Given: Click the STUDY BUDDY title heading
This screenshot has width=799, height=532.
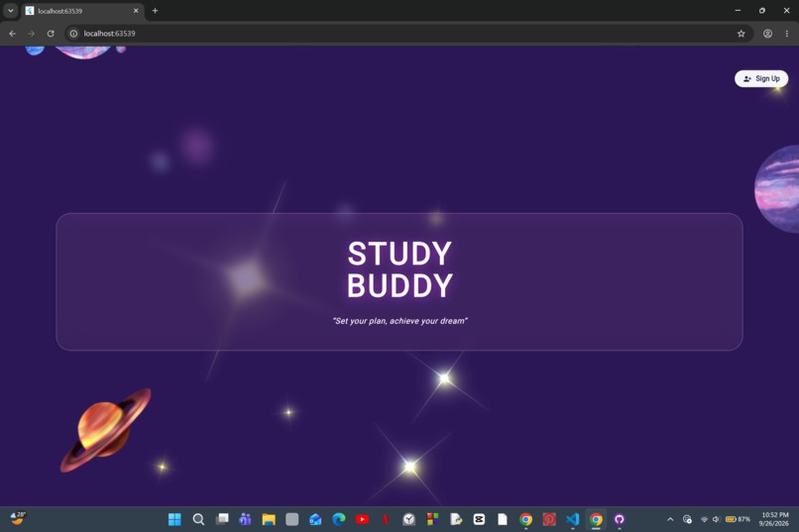Looking at the screenshot, I should (x=399, y=269).
